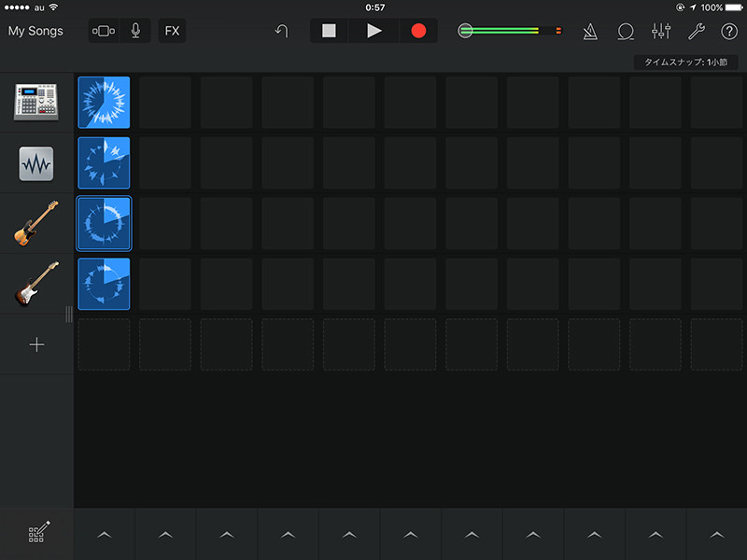Image resolution: width=747 pixels, height=560 pixels.
Task: Toggle the FX remix panel
Action: click(172, 31)
